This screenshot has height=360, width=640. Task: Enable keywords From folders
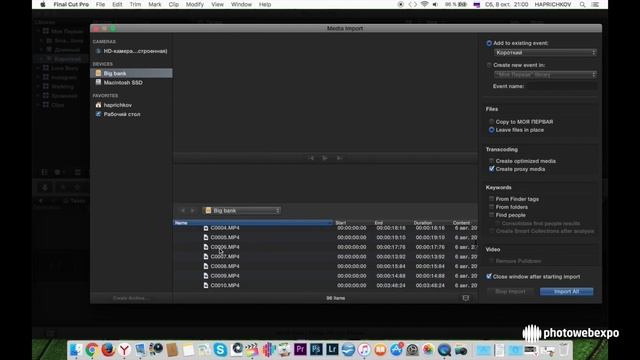coord(491,207)
